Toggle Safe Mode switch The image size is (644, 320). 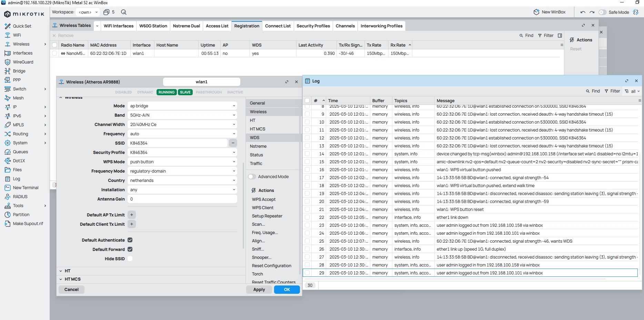[602, 12]
